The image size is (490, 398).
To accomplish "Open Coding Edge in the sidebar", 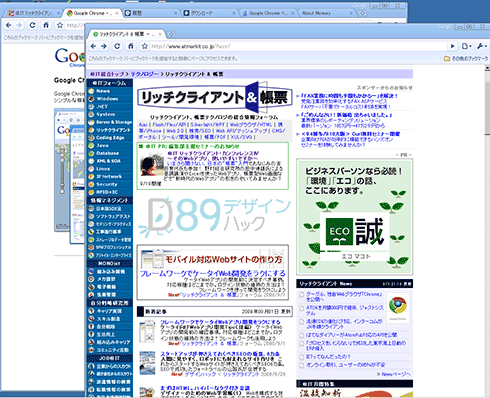I will coord(110,138).
